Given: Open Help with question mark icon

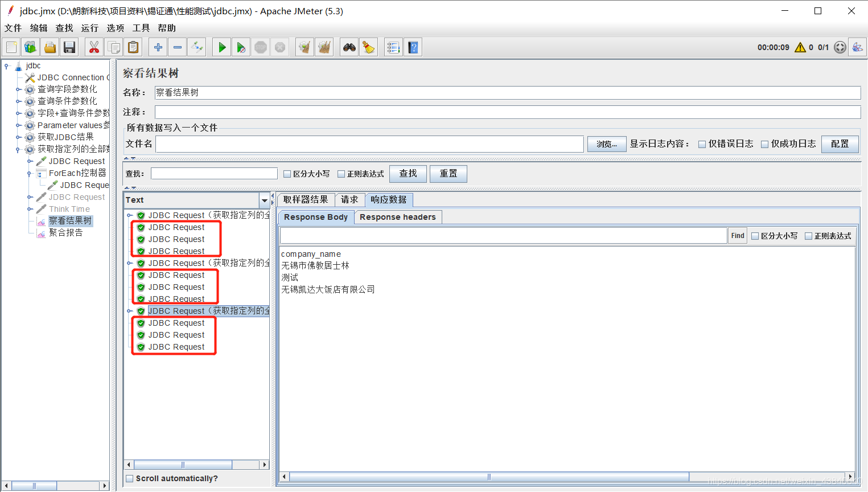Looking at the screenshot, I should 413,47.
